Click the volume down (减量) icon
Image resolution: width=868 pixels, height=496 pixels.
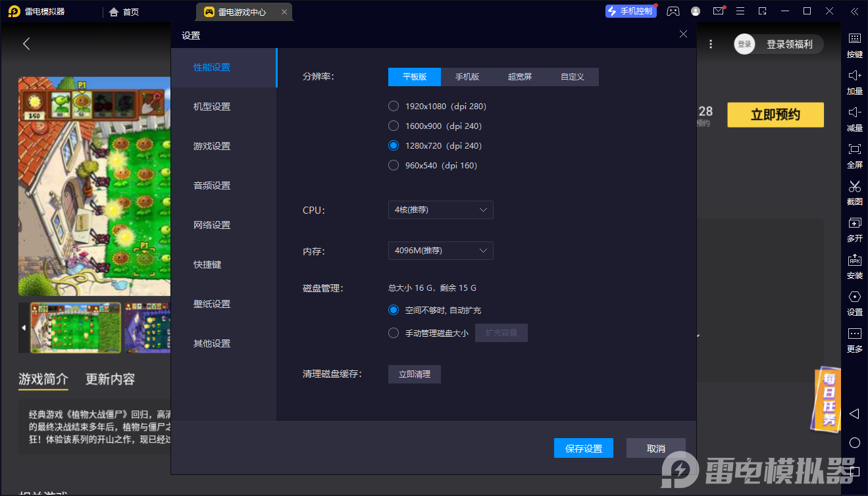click(854, 112)
